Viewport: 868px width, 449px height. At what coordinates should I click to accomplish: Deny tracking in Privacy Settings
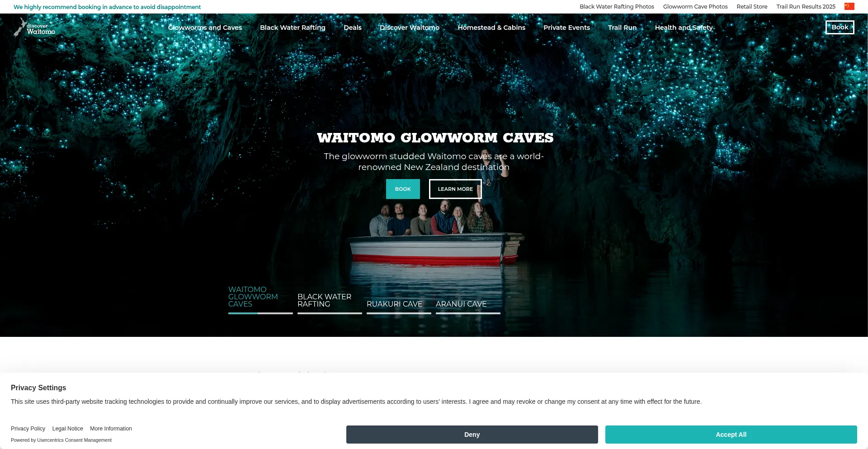tap(472, 435)
